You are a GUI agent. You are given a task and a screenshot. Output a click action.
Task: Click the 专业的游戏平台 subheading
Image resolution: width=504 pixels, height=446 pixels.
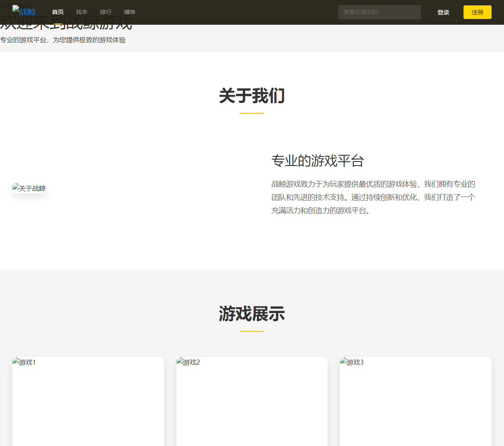click(317, 161)
